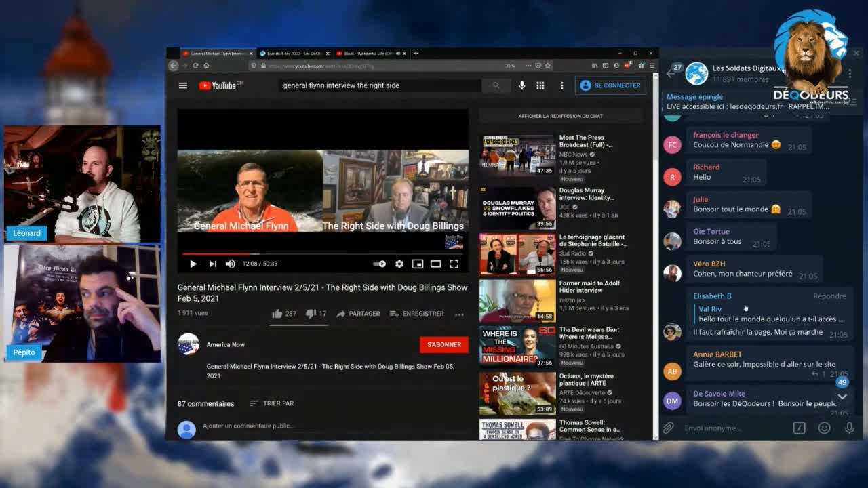Open America Now channel name
Screen dimensions: 868x488
(x=225, y=344)
